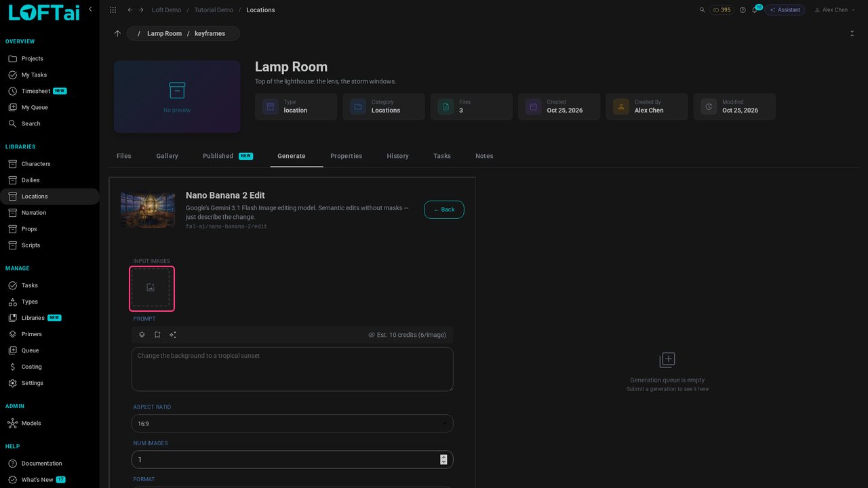
Task: Click the Back button beside Nano Banana 2 Edit
Action: pos(444,209)
